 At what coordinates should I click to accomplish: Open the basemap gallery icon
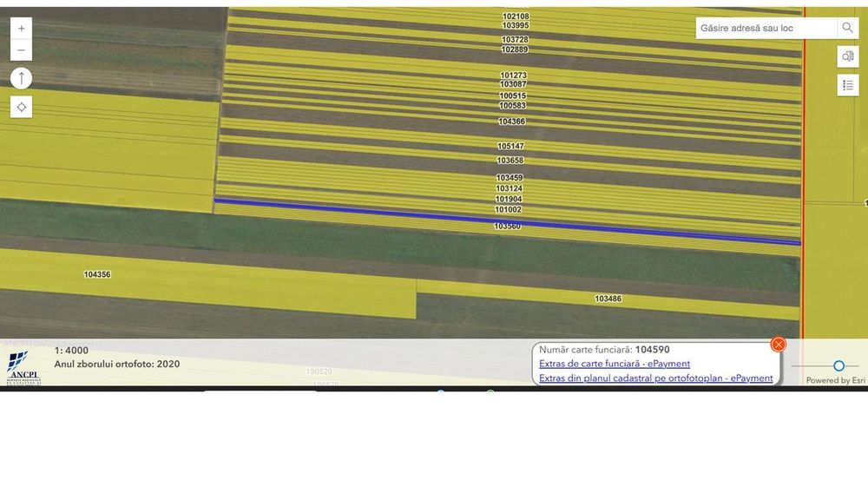click(847, 56)
